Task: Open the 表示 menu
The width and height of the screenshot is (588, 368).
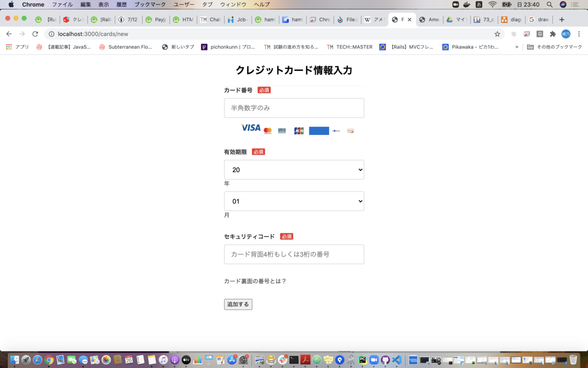Action: pyautogui.click(x=104, y=4)
